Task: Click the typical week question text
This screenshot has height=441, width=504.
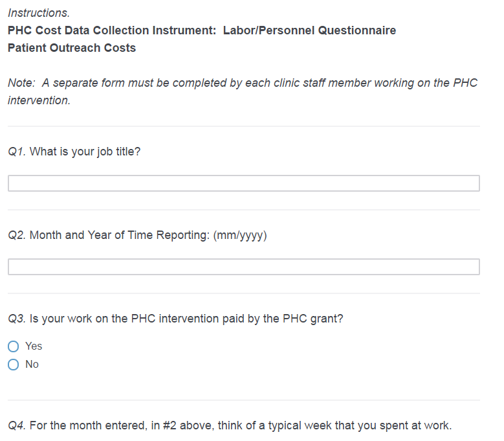Action: (241, 425)
